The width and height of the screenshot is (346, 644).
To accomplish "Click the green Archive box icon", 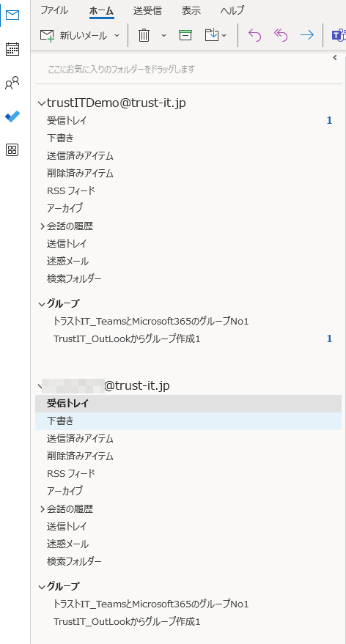I will (185, 35).
